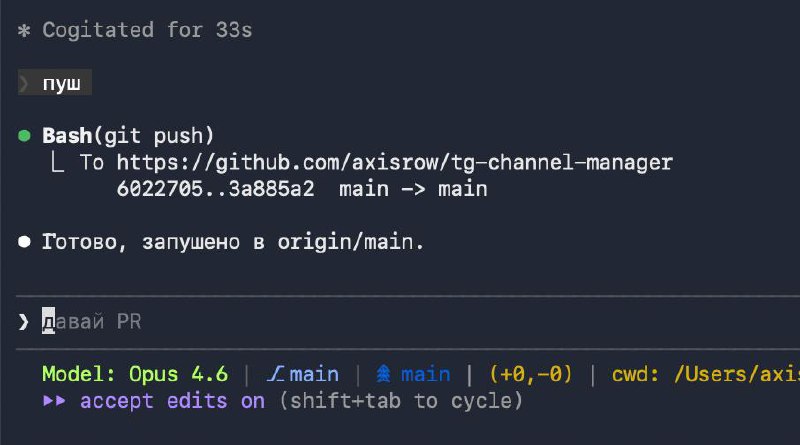The image size is (800, 445).
Task: Click the asterisk icon before Cogitated
Action: (x=24, y=31)
